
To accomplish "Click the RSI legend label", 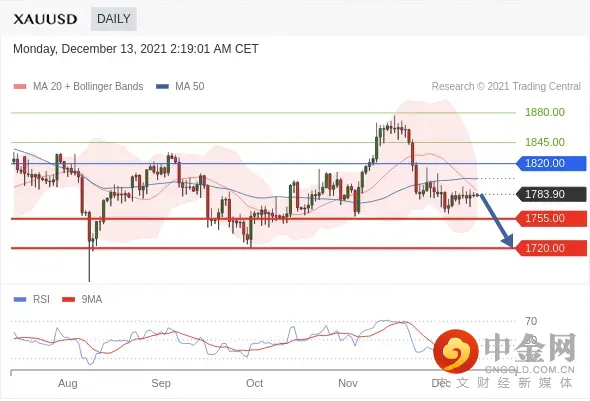I will (x=41, y=299).
